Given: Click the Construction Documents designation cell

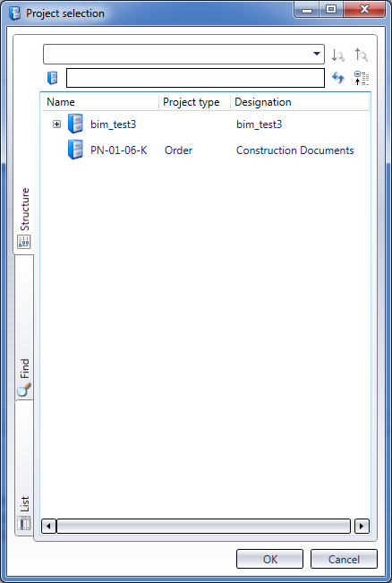Looking at the screenshot, I should (295, 150).
